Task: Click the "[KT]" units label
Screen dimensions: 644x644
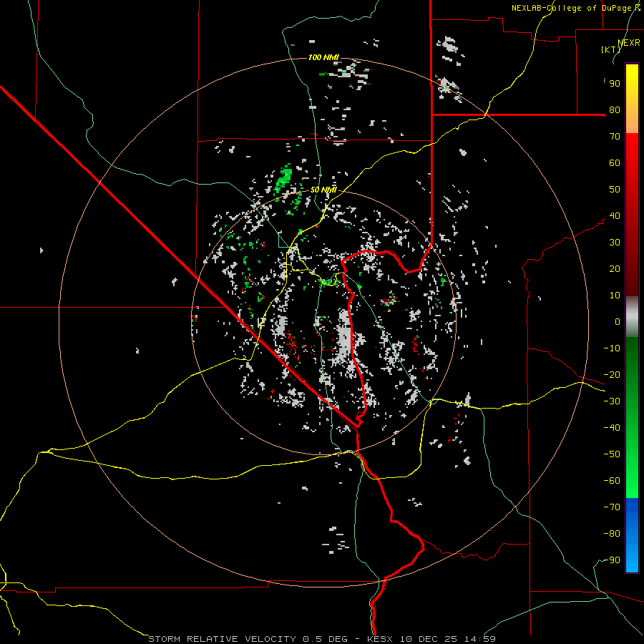Action: click(x=610, y=49)
